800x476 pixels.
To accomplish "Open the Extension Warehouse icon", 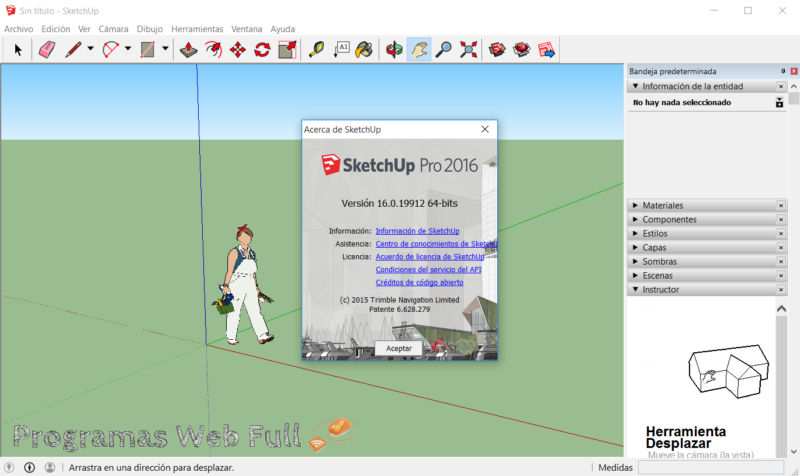I will (522, 50).
